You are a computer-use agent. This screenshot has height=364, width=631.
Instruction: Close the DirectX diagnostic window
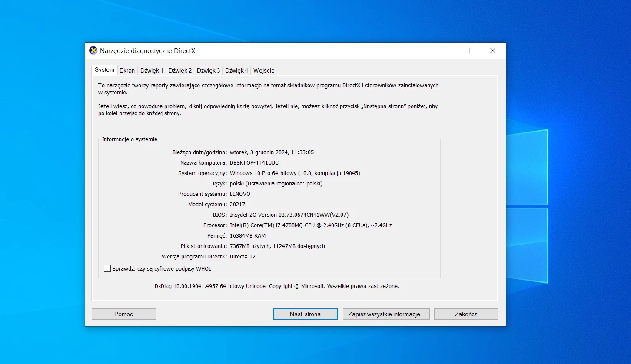coord(493,50)
